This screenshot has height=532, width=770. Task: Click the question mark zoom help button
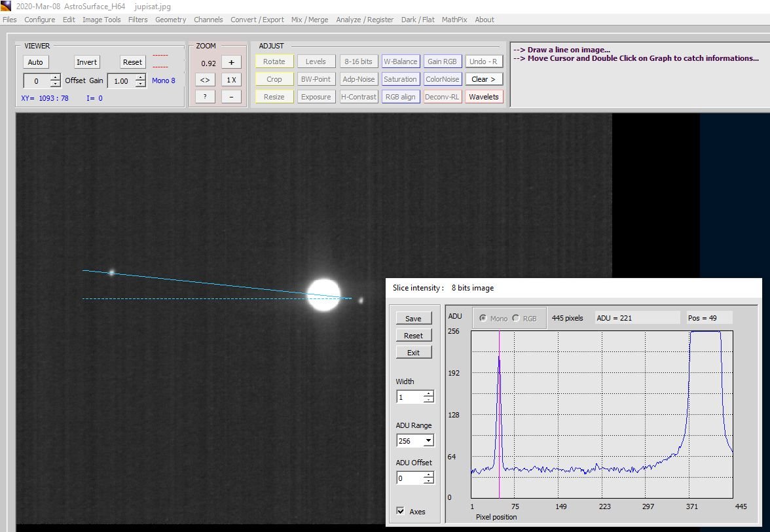[x=205, y=96]
